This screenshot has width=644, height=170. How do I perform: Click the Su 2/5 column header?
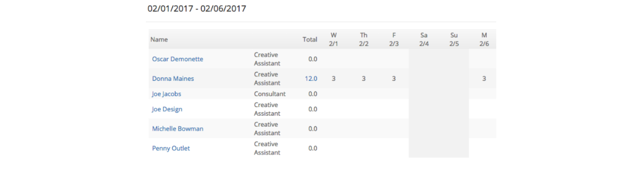click(454, 39)
